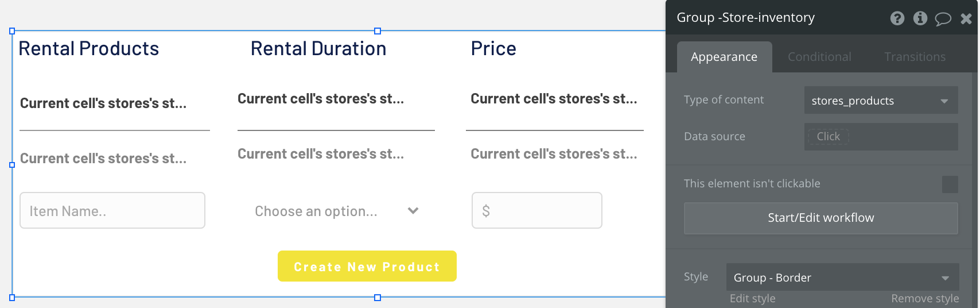Click the Remove style link

pyautogui.click(x=924, y=299)
